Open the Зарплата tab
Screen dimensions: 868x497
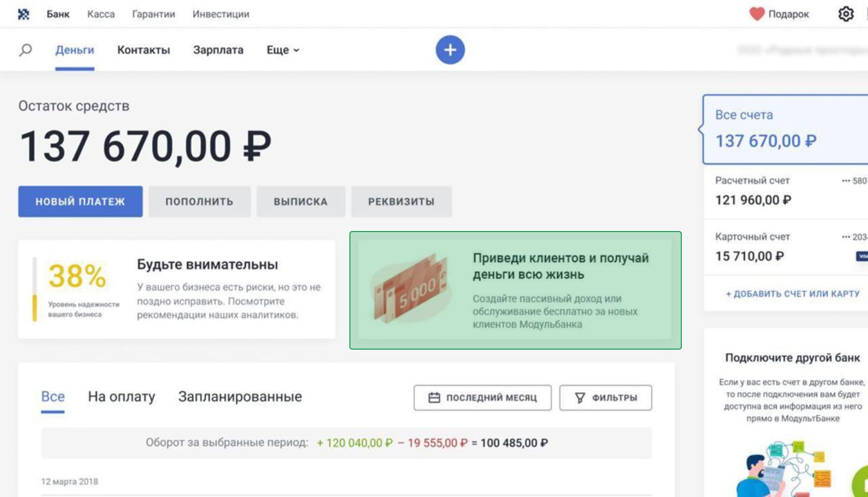click(x=218, y=50)
